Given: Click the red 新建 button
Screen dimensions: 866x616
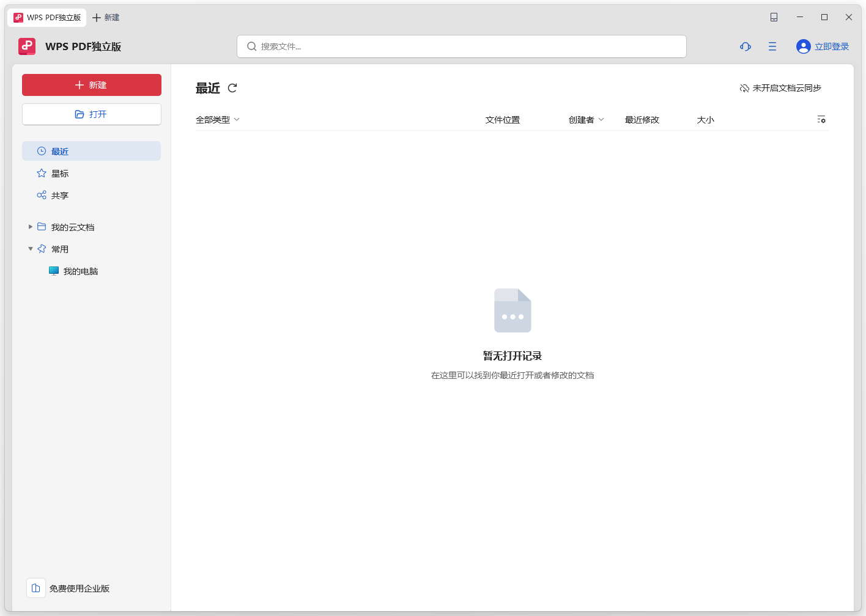Looking at the screenshot, I should [91, 85].
